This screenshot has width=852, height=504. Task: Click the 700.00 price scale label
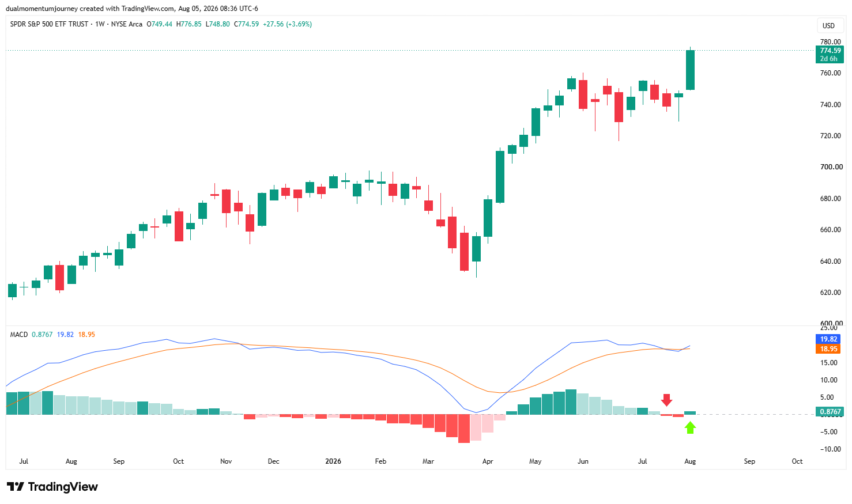pyautogui.click(x=830, y=167)
